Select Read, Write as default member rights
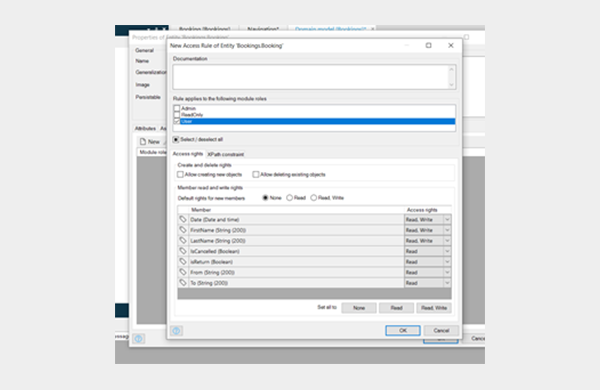Screen dimensions: 600x390 point(314,198)
